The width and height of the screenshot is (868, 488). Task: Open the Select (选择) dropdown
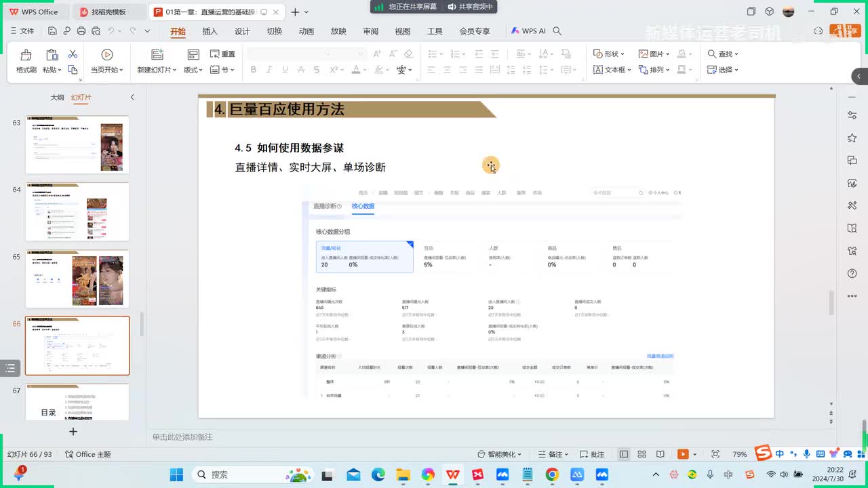point(723,70)
